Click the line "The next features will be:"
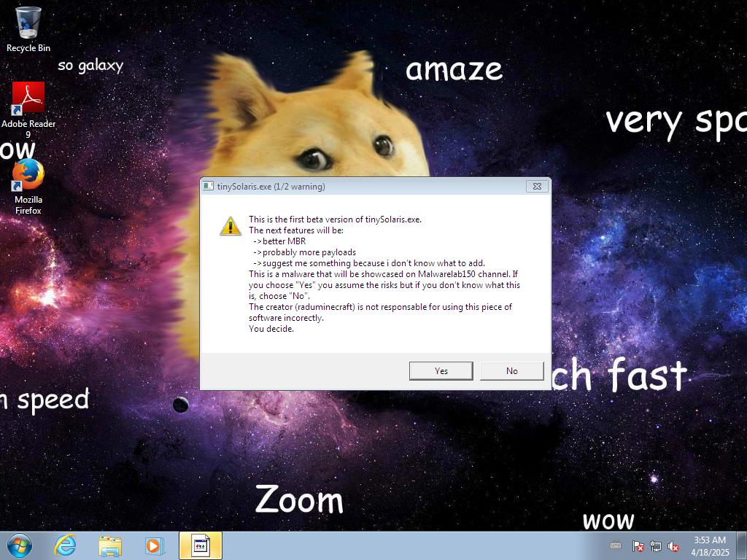The height and width of the screenshot is (560, 747). pos(296,230)
